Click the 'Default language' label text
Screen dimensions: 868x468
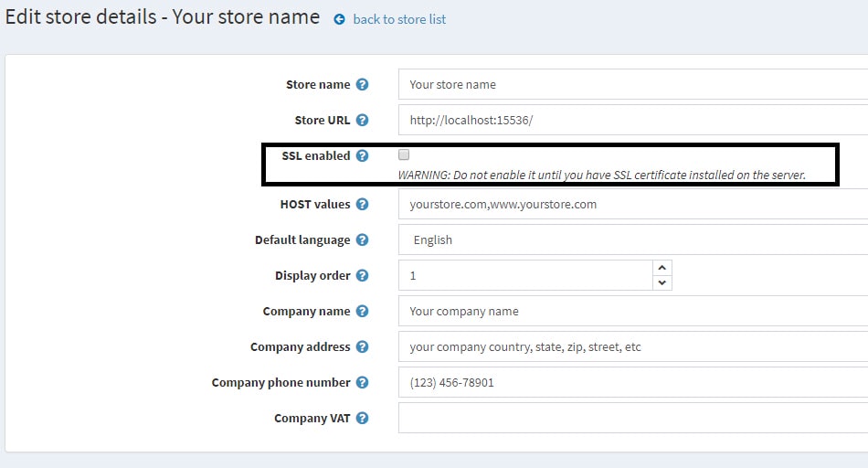tap(302, 239)
